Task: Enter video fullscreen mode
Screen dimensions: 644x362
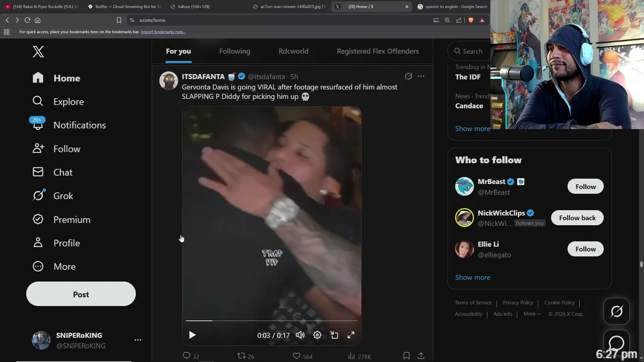Action: (x=351, y=335)
